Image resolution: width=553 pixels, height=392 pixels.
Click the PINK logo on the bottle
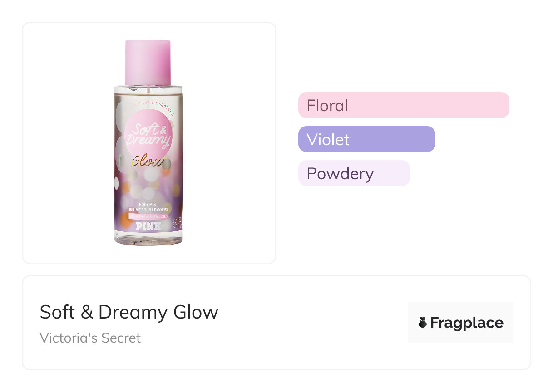pyautogui.click(x=148, y=226)
